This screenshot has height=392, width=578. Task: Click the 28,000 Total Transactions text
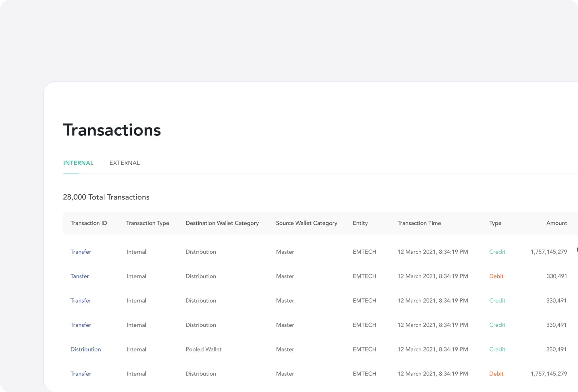(106, 197)
